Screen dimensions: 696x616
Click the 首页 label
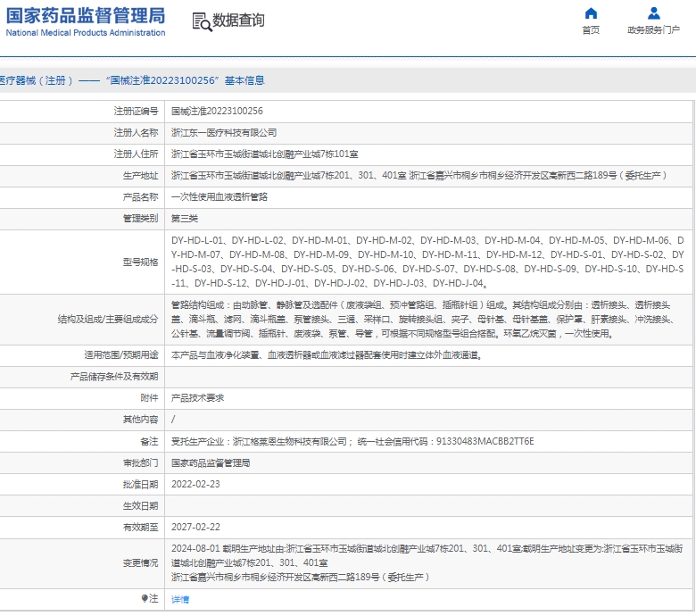pos(591,30)
